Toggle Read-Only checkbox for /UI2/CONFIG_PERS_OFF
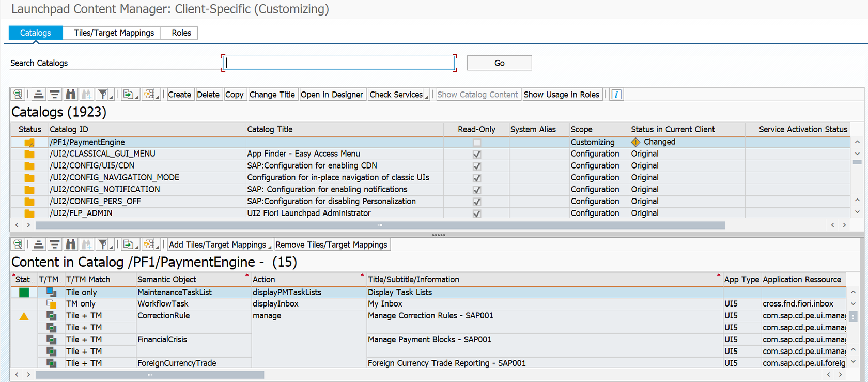The image size is (868, 382). [477, 202]
